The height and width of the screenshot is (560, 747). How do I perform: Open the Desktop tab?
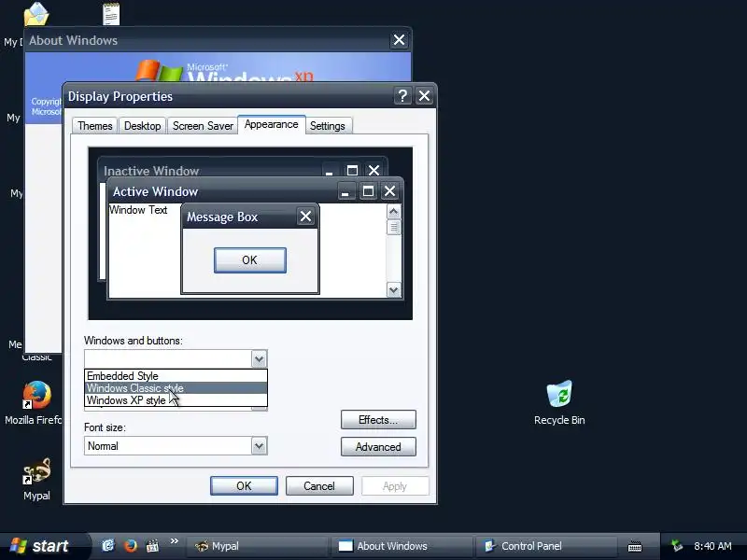pos(143,126)
